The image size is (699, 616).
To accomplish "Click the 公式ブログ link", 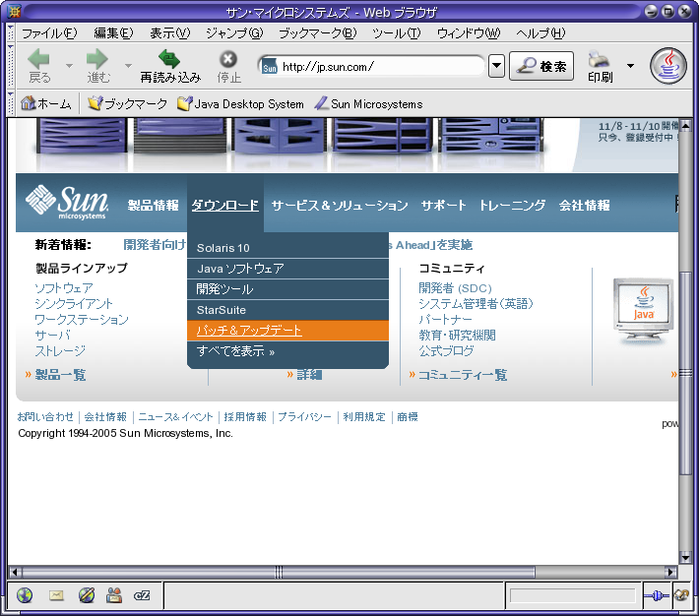I will pyautogui.click(x=446, y=350).
